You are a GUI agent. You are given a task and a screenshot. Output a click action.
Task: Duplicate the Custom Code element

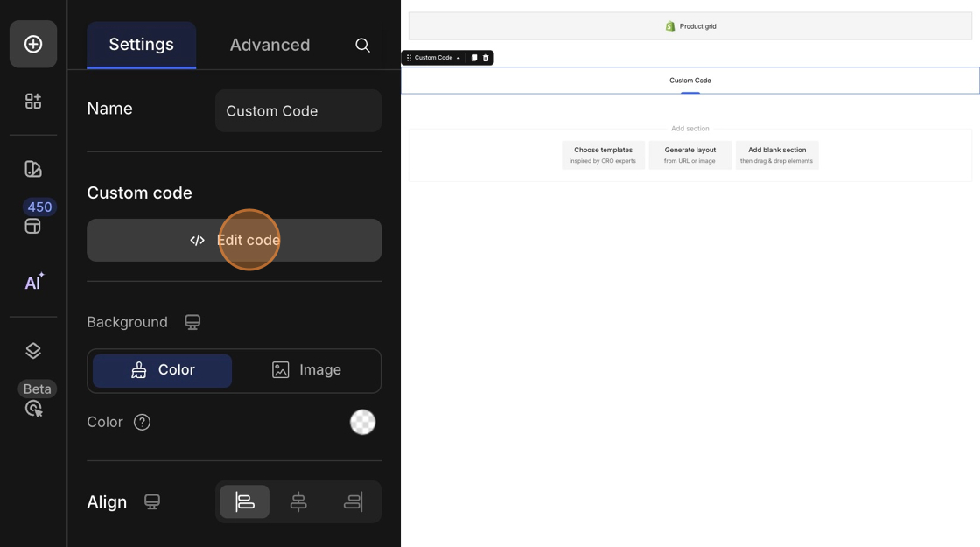click(x=474, y=58)
